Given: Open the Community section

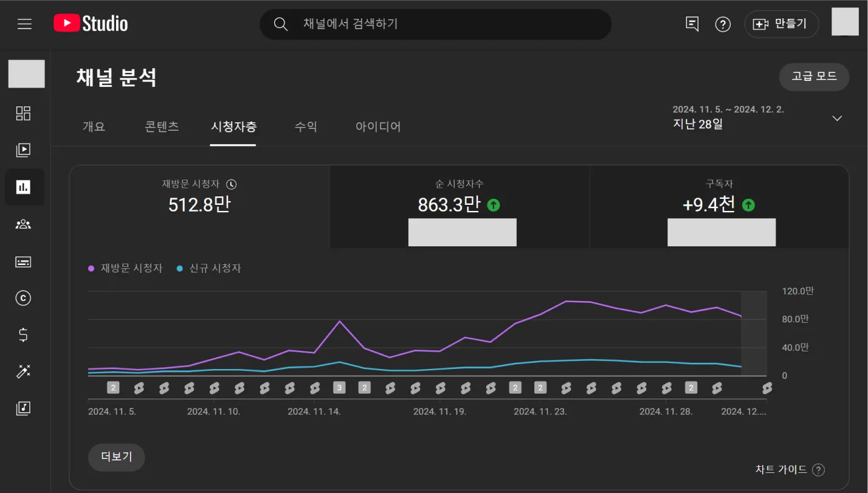Looking at the screenshot, I should (x=24, y=224).
